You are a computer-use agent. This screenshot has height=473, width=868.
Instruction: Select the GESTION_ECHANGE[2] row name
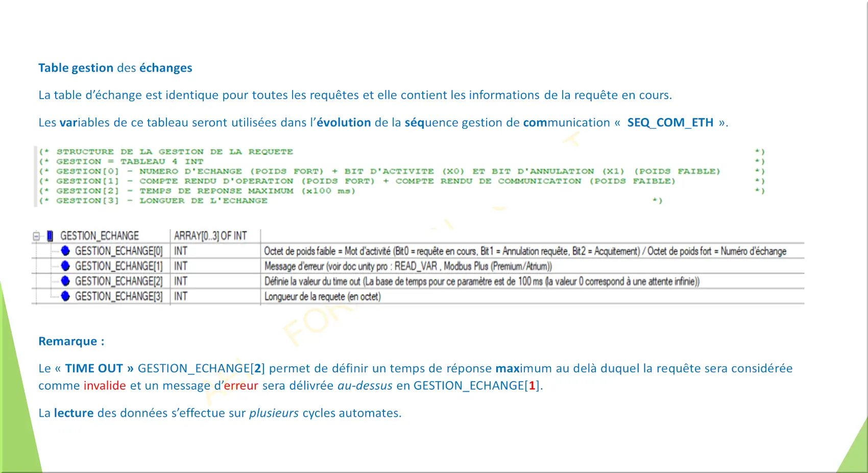(x=119, y=281)
